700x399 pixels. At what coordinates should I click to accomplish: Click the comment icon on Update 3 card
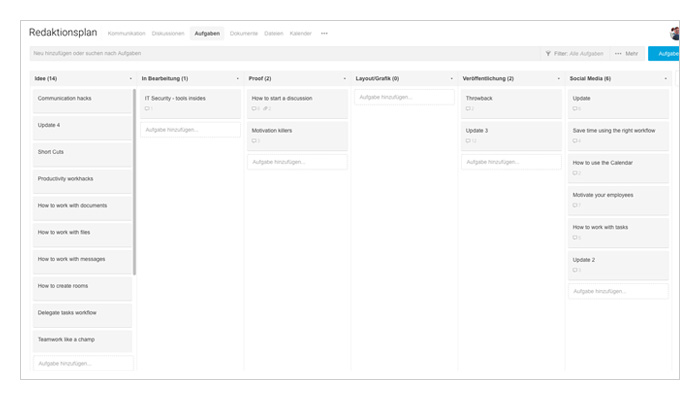click(468, 141)
